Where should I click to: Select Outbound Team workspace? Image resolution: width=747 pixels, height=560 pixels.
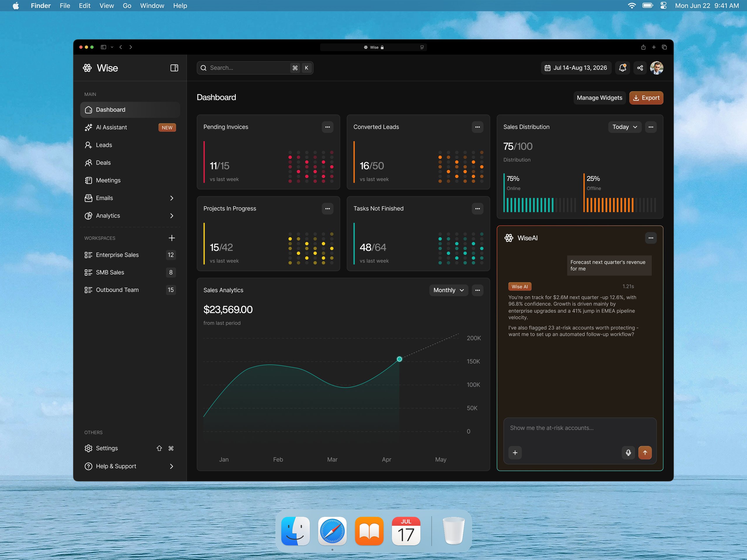point(130,290)
